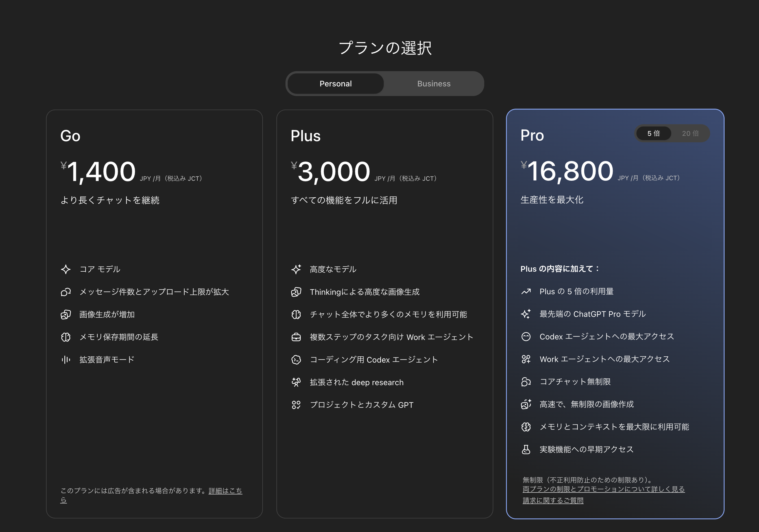Click the sparkle icon next to コア モデル
Image resolution: width=759 pixels, height=532 pixels.
click(x=66, y=269)
